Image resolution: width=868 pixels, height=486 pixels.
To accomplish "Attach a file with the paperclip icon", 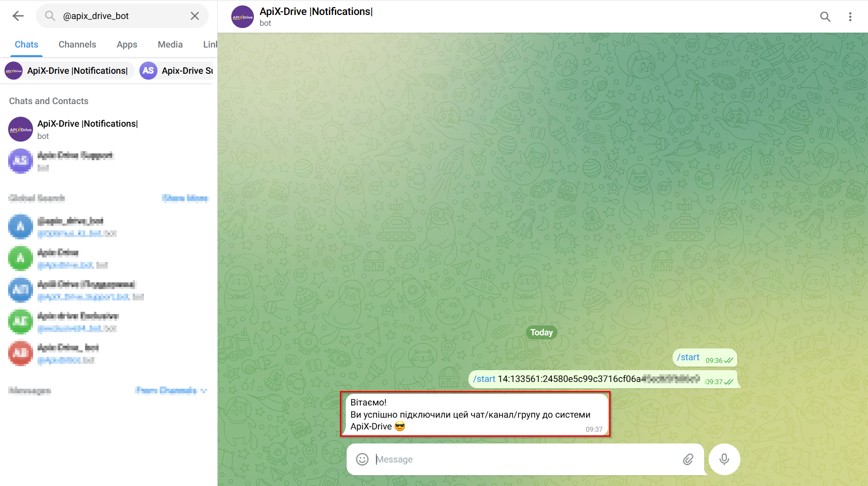I will pos(688,459).
